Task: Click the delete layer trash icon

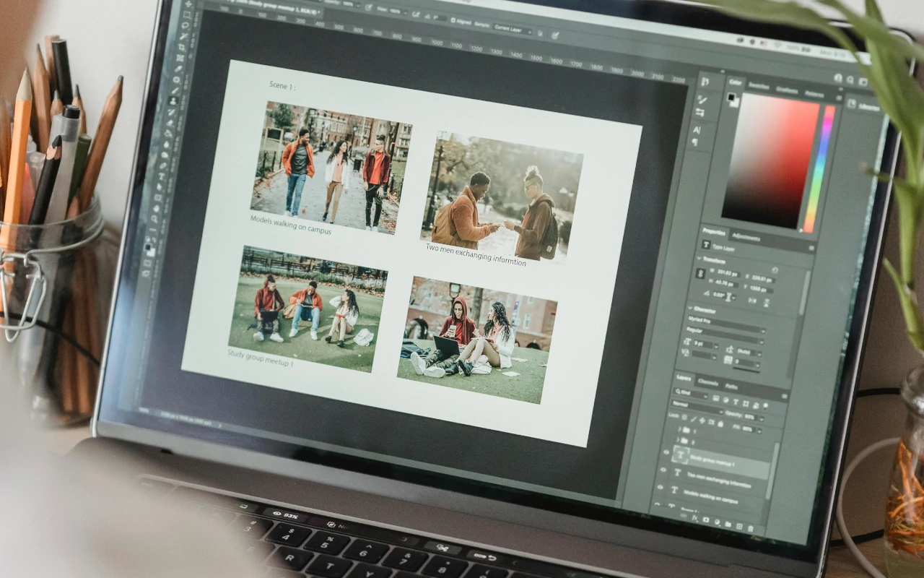Action: tap(750, 528)
